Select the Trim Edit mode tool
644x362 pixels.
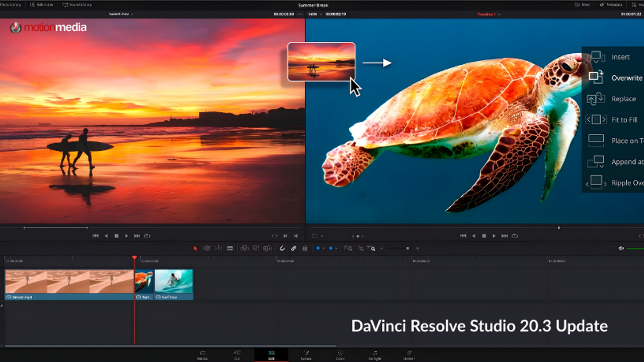tap(206, 248)
